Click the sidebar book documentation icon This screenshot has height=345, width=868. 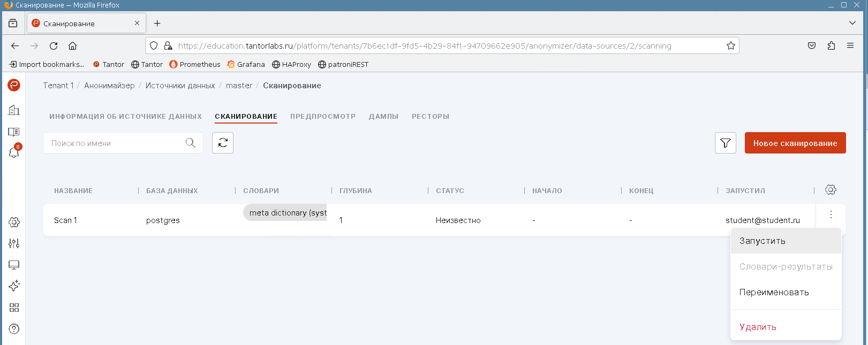point(14,132)
